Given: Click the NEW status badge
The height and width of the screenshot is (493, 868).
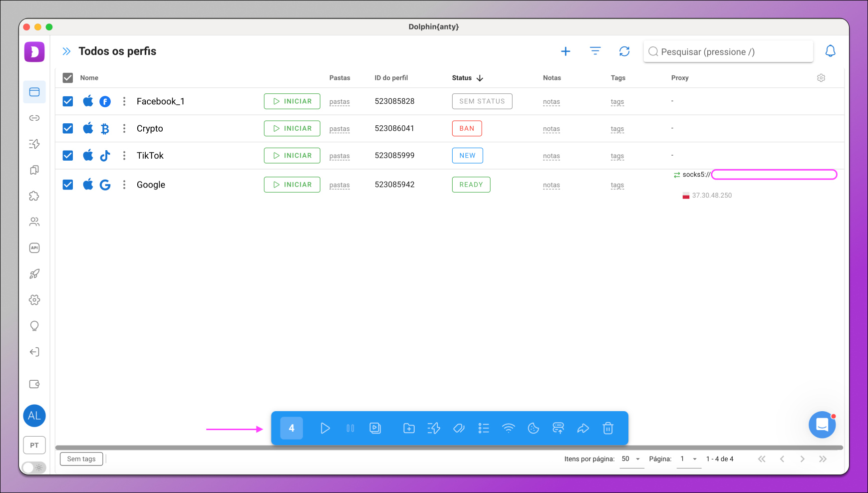Looking at the screenshot, I should click(x=467, y=155).
